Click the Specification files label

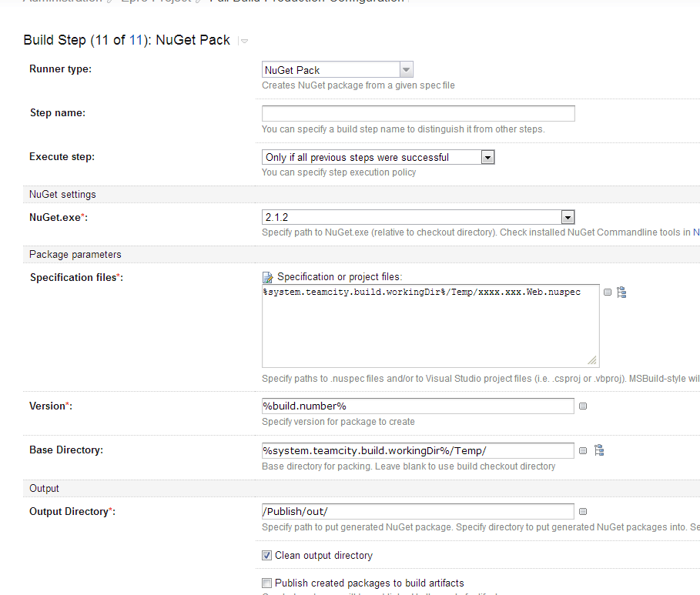coord(76,278)
